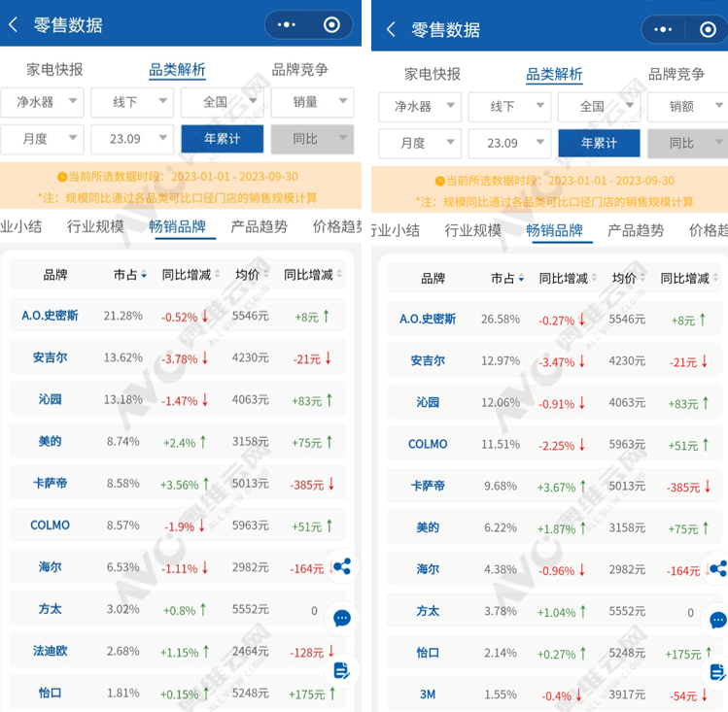This screenshot has height=712, width=728.
Task: Open 沁园 brand link in right table
Action: coord(428,402)
